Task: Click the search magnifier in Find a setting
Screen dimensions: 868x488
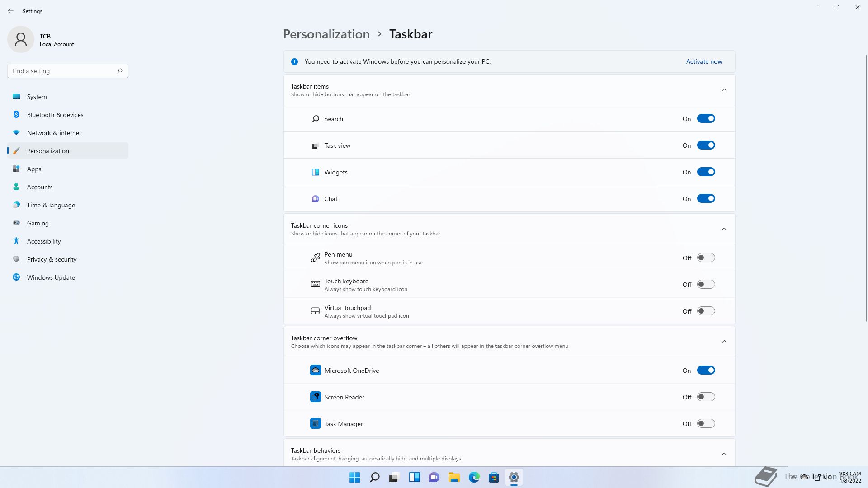Action: (x=120, y=71)
